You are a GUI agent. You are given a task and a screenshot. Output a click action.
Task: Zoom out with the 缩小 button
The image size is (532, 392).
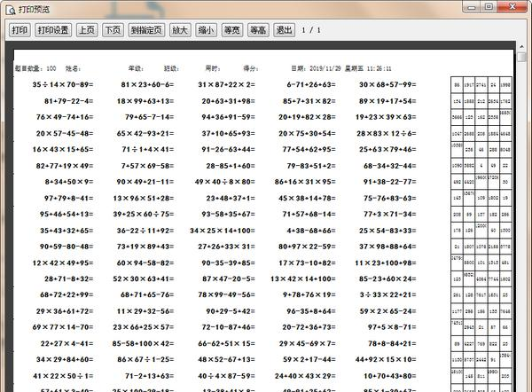click(x=206, y=30)
